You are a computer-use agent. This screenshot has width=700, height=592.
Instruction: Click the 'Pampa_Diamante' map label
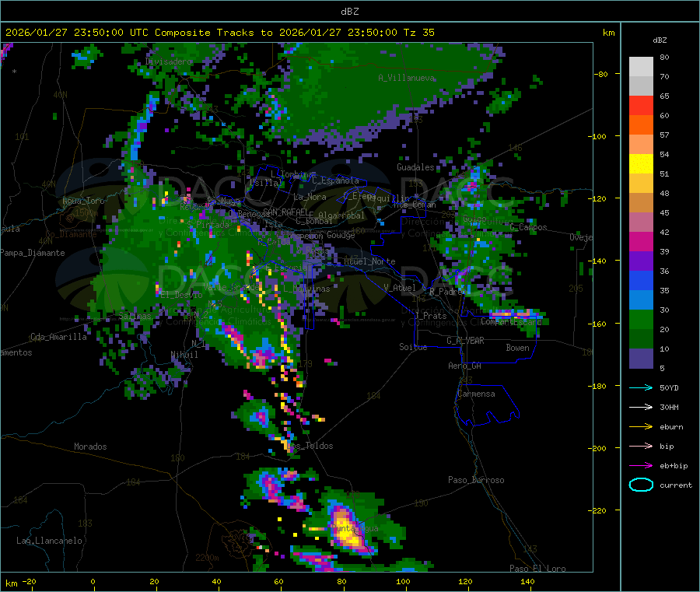[33, 253]
